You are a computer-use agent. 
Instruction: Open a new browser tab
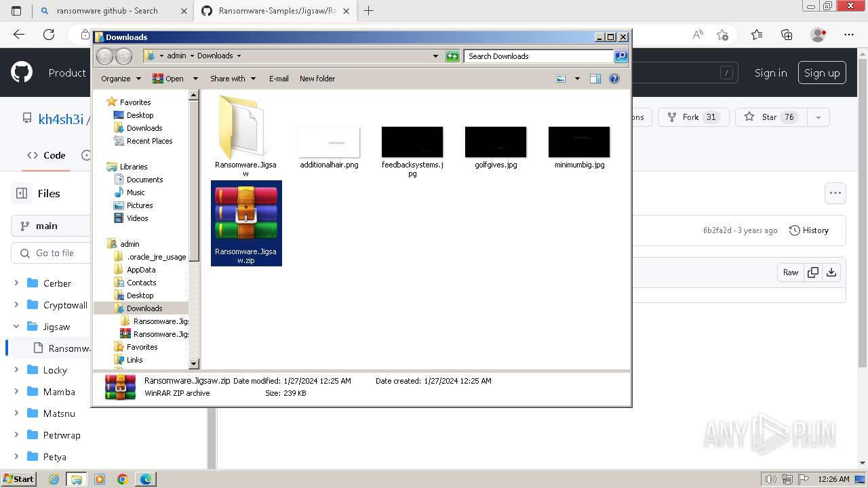(369, 11)
